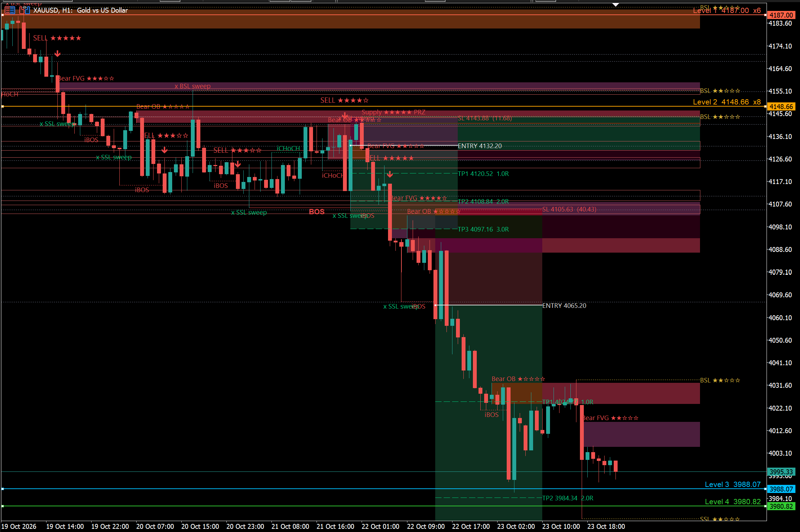Grab the Level 2 line left anchor point

[2, 106]
